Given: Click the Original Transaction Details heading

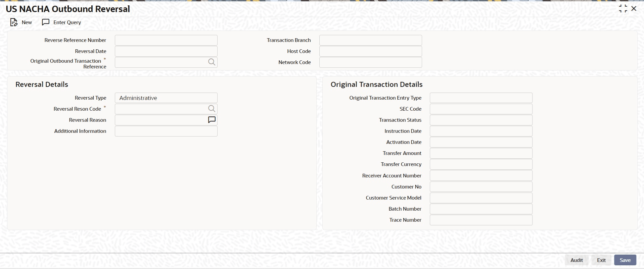Looking at the screenshot, I should click(377, 85).
